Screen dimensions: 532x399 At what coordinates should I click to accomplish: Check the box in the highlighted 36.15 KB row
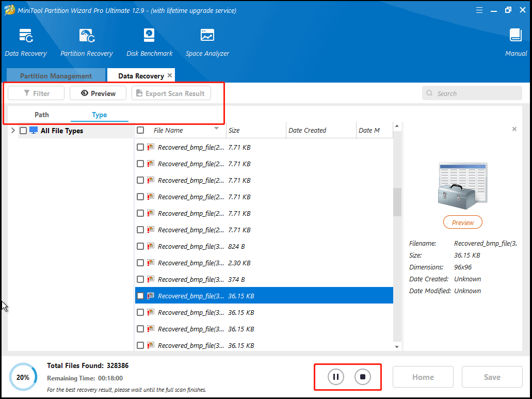(140, 296)
